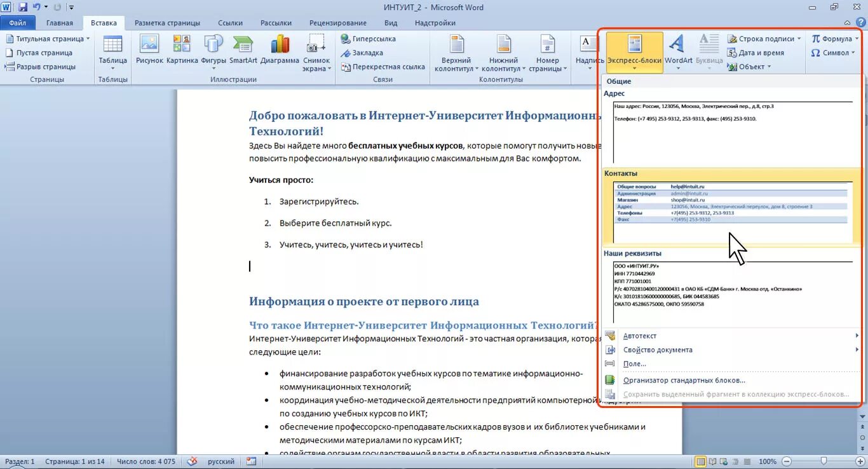Click the Раздел: 1 status entry
This screenshot has height=469, width=868.
pyautogui.click(x=20, y=461)
